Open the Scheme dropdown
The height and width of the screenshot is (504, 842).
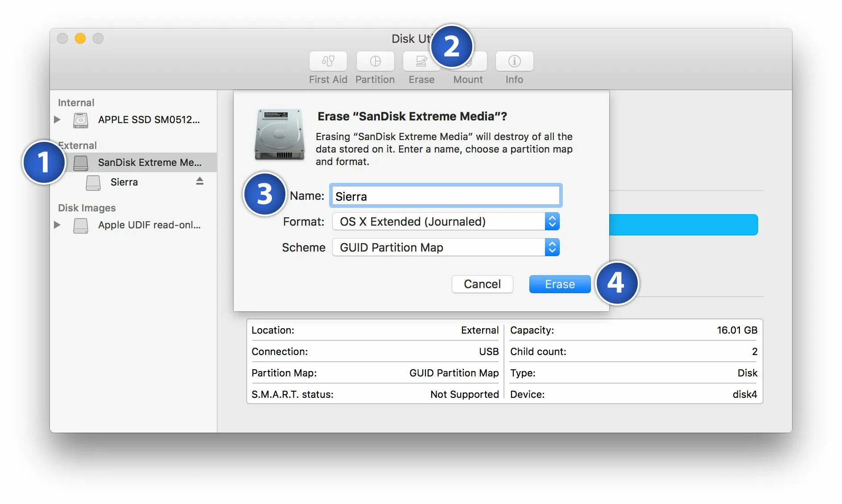pos(446,248)
